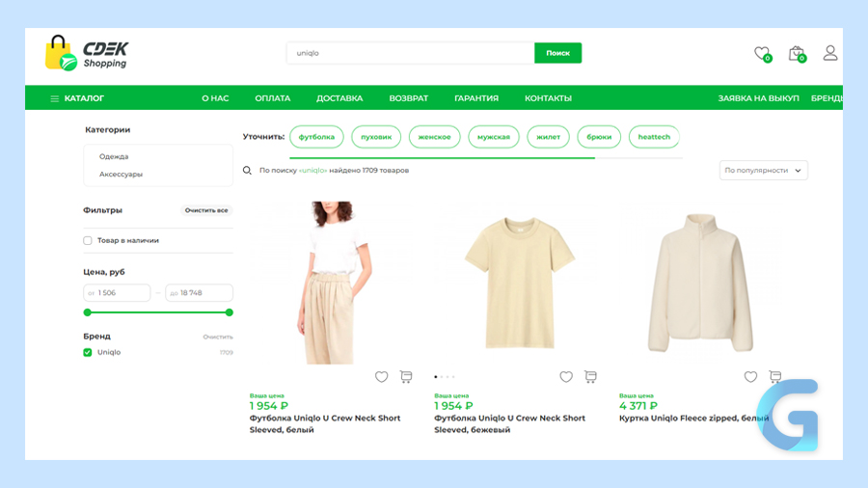Select the Одежда category
The image size is (868, 488).
click(x=114, y=156)
